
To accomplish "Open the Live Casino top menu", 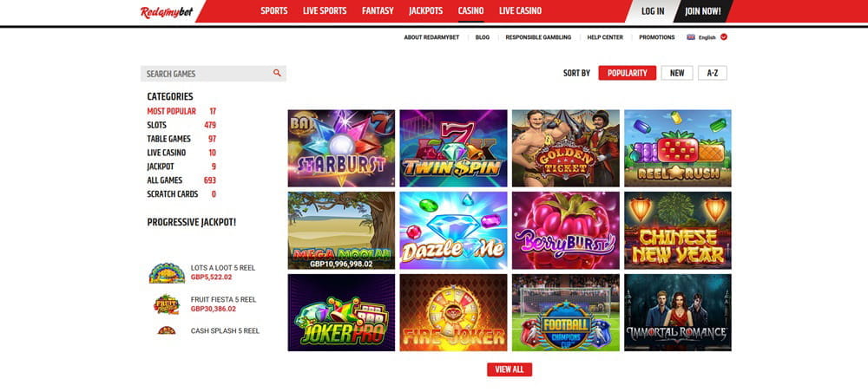I will (x=520, y=11).
